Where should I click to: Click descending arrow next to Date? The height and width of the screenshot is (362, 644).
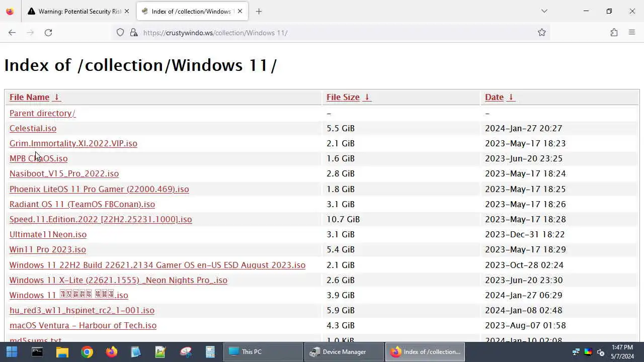(511, 97)
